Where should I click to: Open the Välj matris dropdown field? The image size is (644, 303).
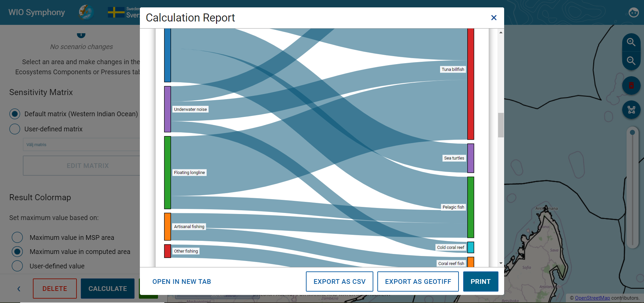82,144
